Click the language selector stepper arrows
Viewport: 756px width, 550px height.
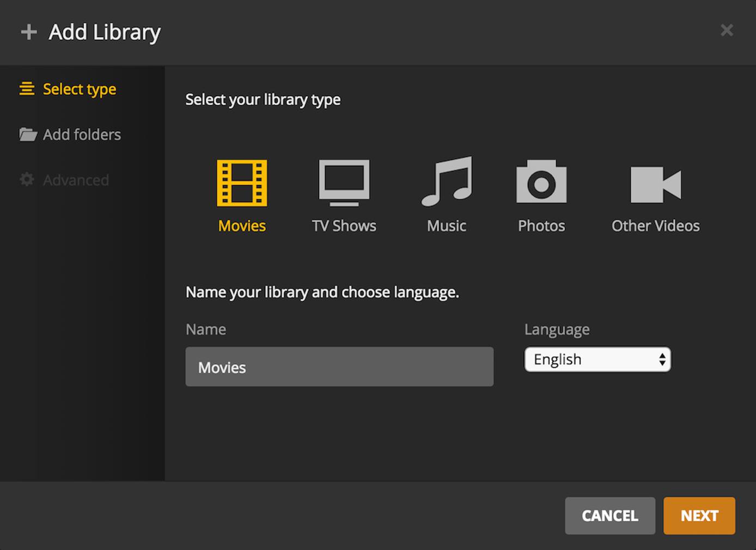point(662,359)
